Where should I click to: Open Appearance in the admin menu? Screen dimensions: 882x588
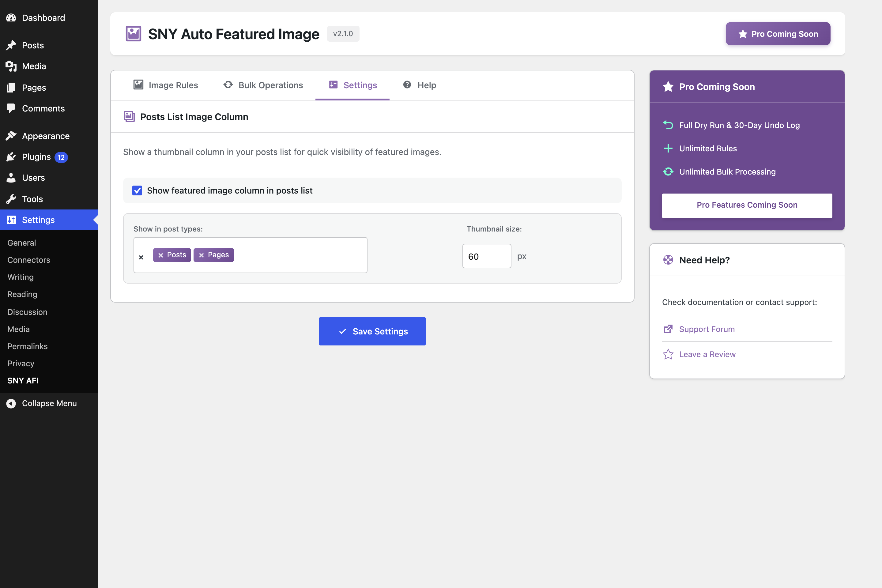[x=49, y=136]
